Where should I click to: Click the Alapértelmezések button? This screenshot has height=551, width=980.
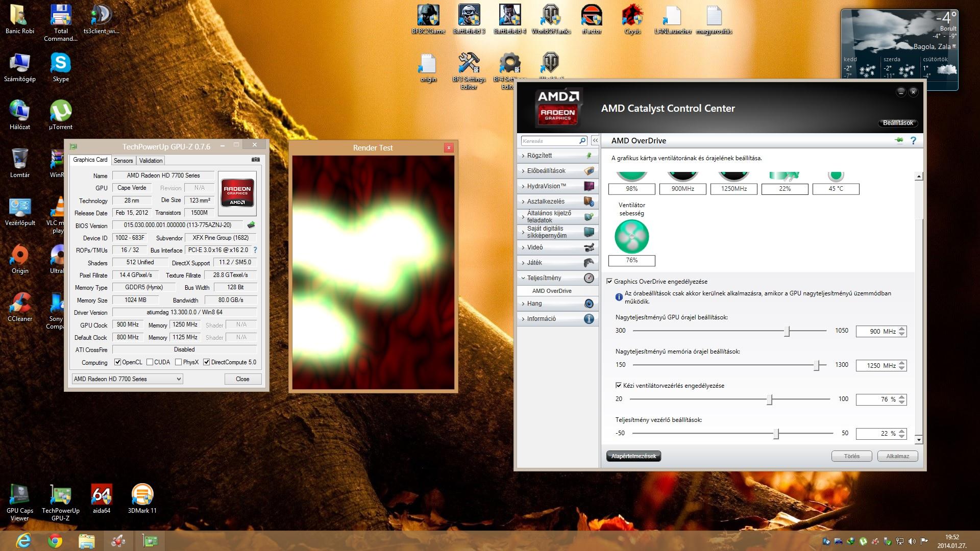coord(633,456)
